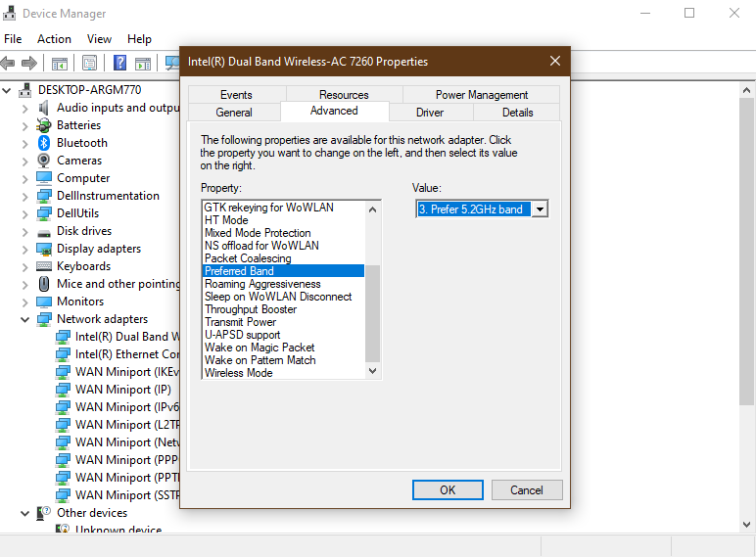Viewport: 756px width, 557px height.
Task: Select the Cameras icon
Action: tap(44, 160)
